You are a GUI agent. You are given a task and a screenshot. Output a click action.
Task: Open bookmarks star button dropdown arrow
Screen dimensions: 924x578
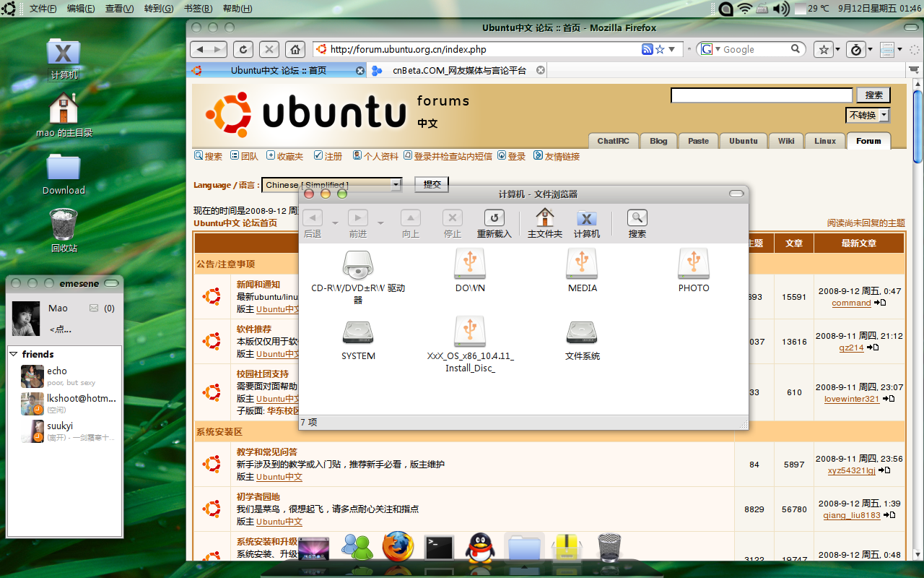[x=837, y=50]
